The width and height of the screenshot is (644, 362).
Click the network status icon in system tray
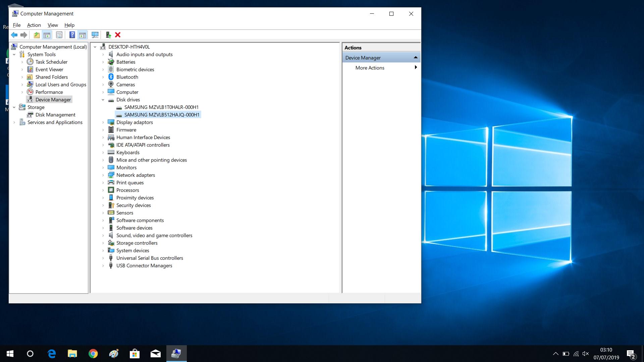576,353
